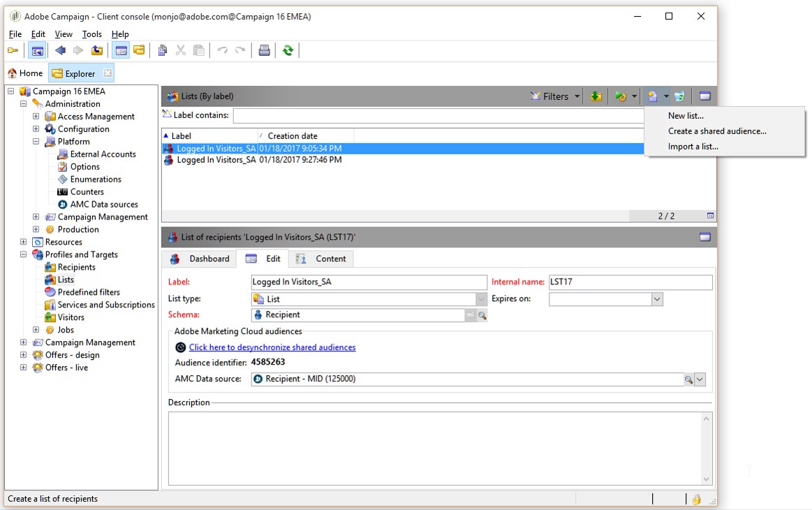Choose Create a shared audience... menu entry
The image size is (812, 510).
(x=717, y=131)
